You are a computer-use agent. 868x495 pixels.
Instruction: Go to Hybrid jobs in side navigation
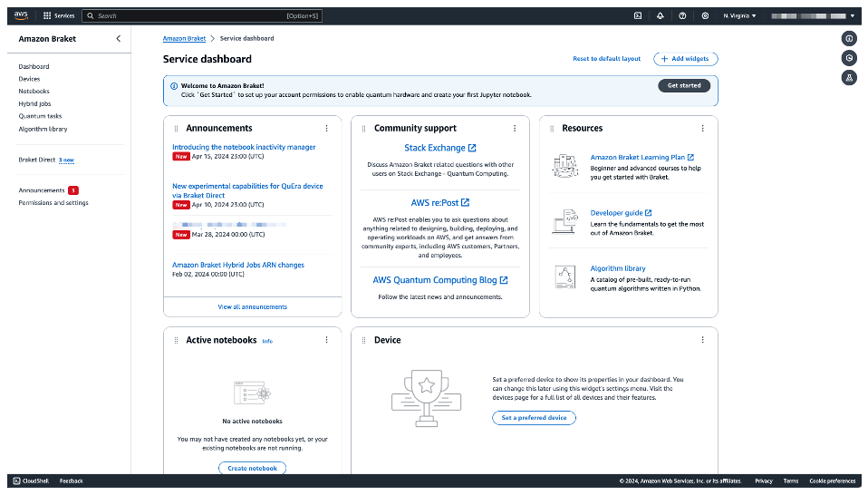coord(34,103)
